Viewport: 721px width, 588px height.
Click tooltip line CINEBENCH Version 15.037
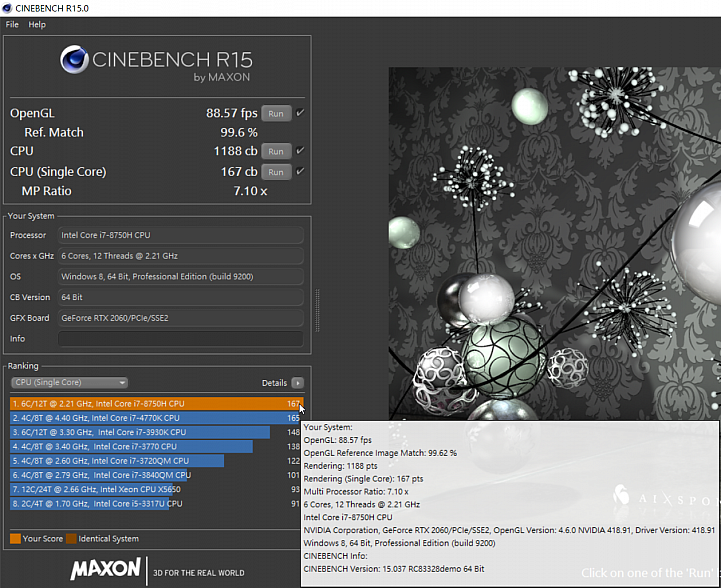pos(394,569)
